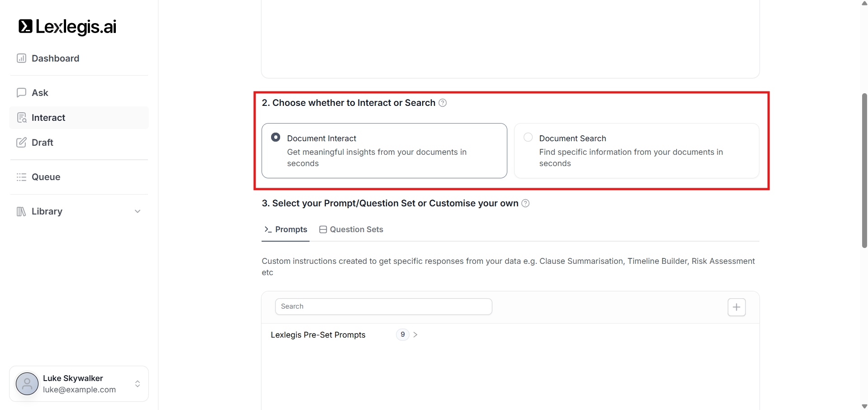Screen dimensions: 868x410
Task: Click the Library books icon
Action: coord(21,211)
